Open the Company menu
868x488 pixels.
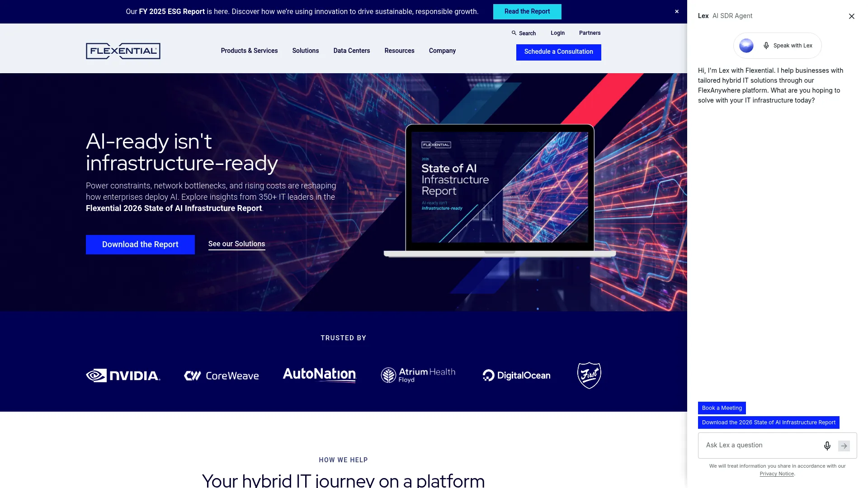442,51
